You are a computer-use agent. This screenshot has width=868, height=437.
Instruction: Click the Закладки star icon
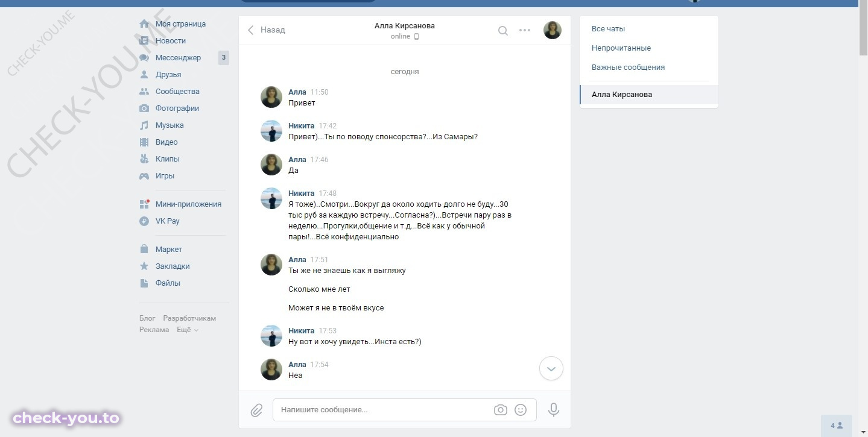144,266
